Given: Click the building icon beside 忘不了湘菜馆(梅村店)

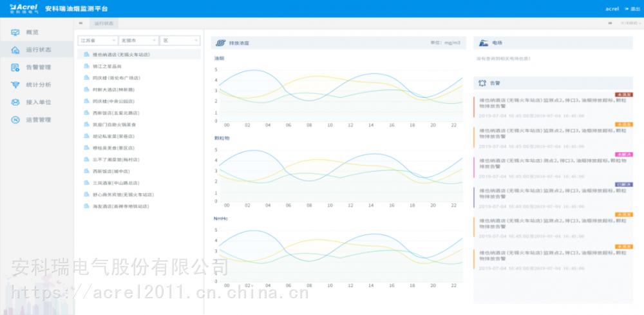Looking at the screenshot, I should (86, 159).
